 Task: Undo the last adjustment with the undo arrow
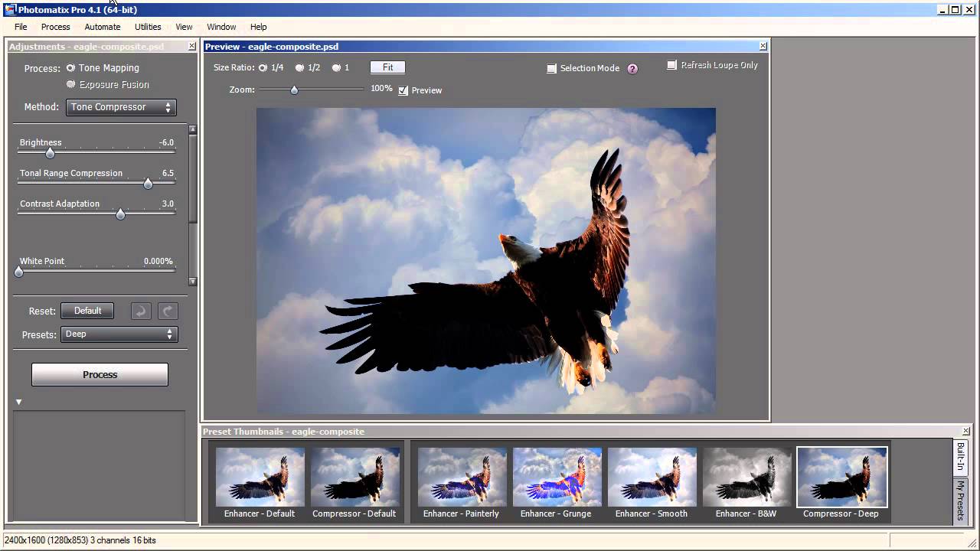141,311
